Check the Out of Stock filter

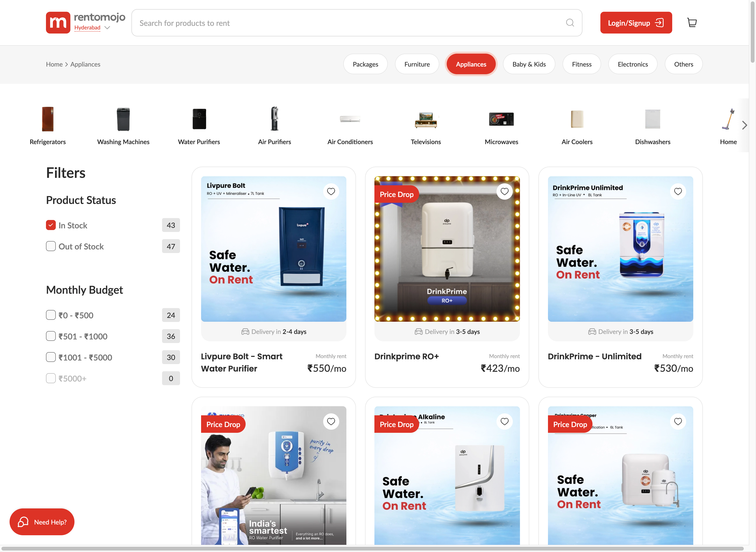click(51, 246)
